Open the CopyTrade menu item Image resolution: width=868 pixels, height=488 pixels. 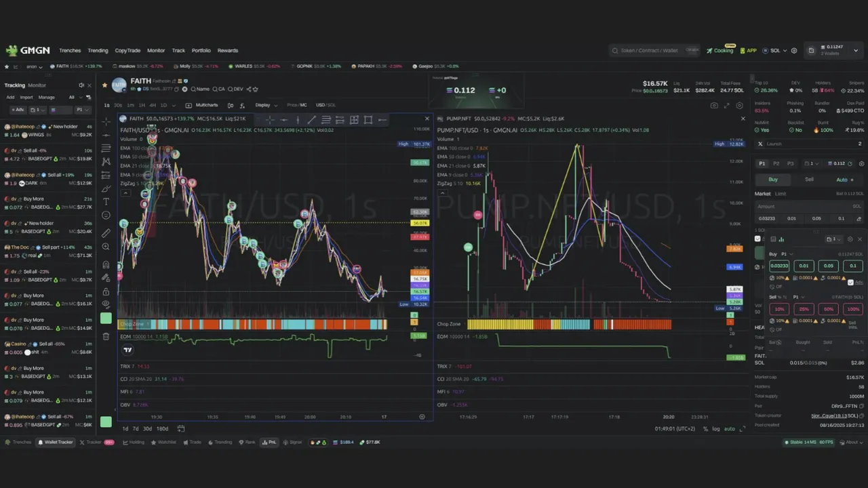(127, 50)
